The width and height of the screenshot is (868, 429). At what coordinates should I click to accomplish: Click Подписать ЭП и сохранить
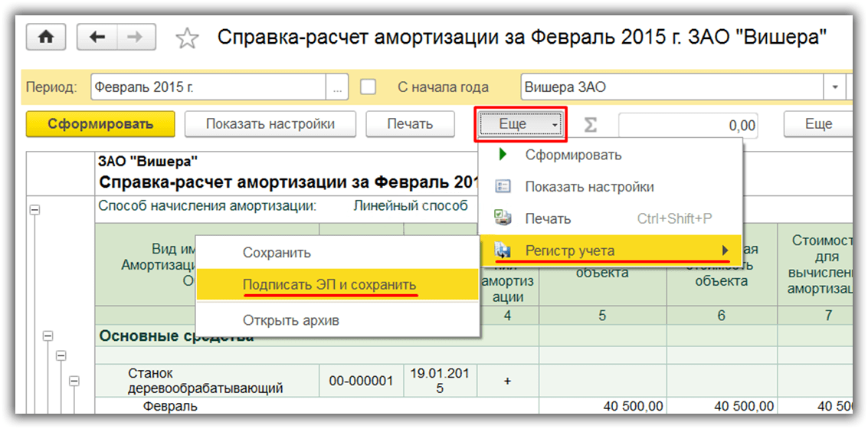tap(329, 284)
